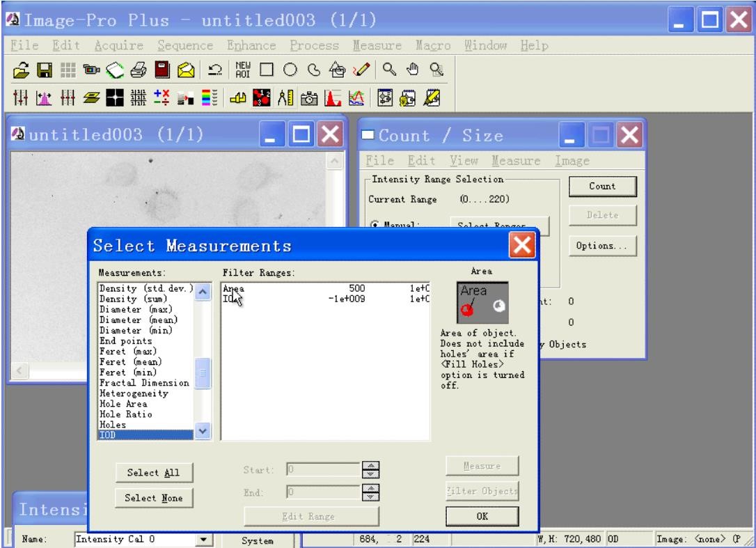Click the plus-times arithmetic operations icon
Image resolution: width=756 pixels, height=548 pixels.
pos(162,98)
